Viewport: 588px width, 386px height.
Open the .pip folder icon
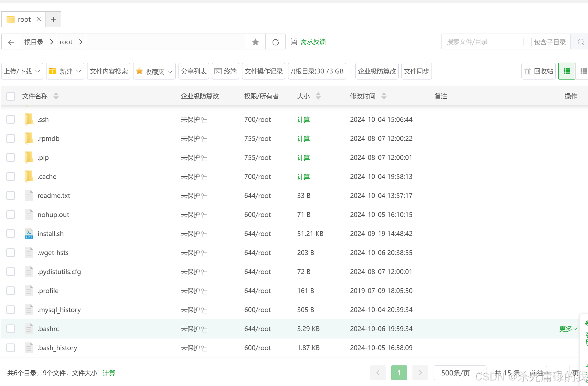click(29, 157)
